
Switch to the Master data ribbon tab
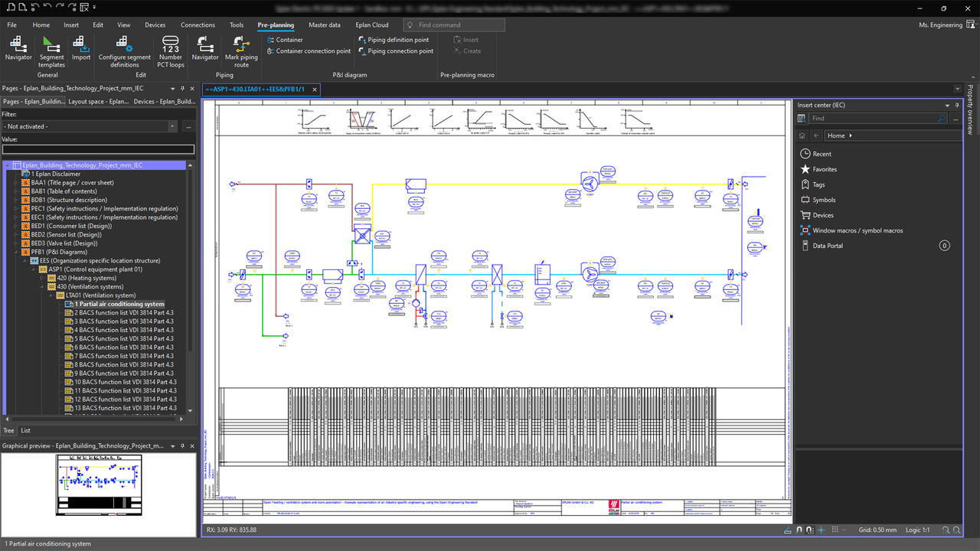[324, 25]
